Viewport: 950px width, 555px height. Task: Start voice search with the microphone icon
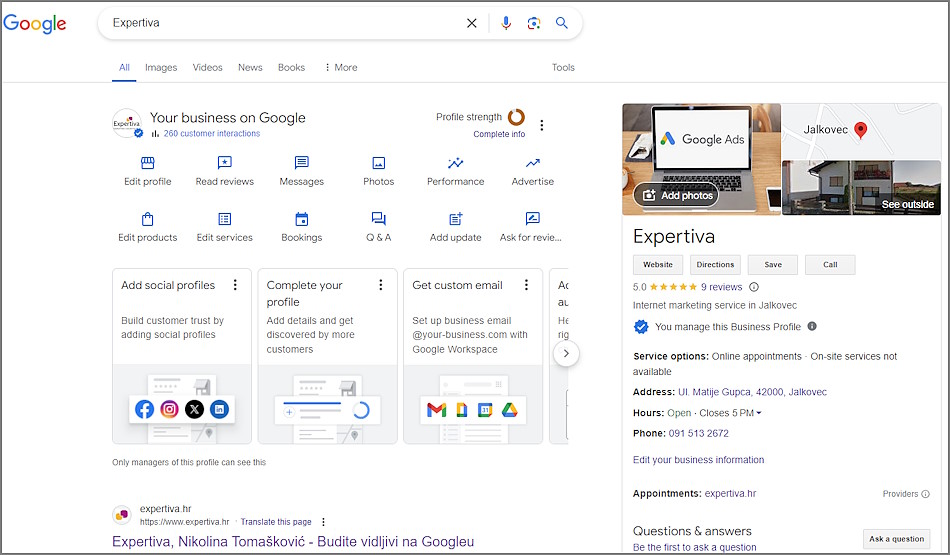click(505, 23)
